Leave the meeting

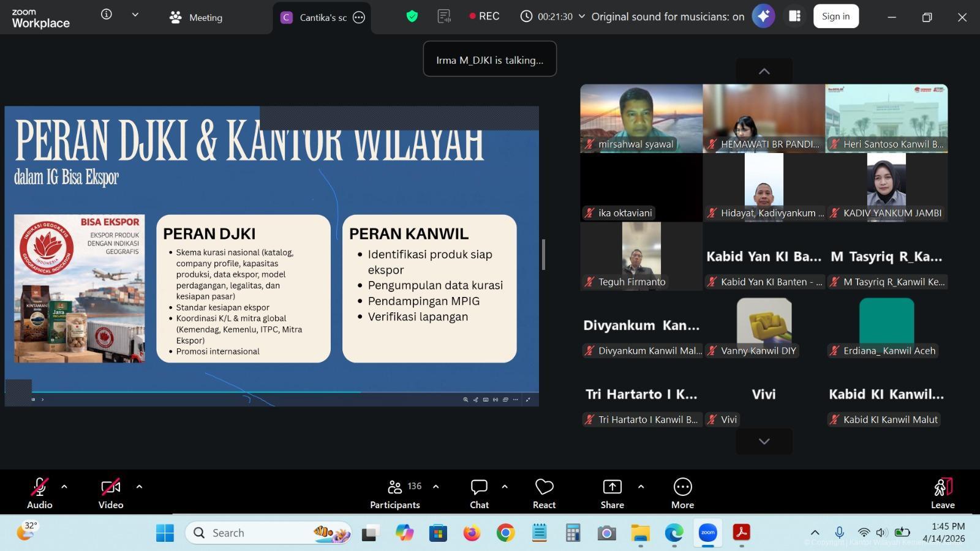943,493
